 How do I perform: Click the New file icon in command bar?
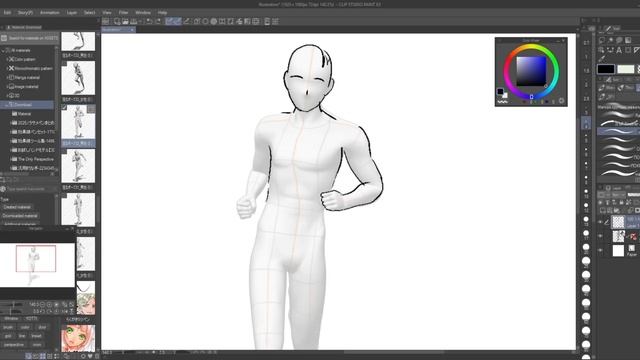tap(117, 21)
